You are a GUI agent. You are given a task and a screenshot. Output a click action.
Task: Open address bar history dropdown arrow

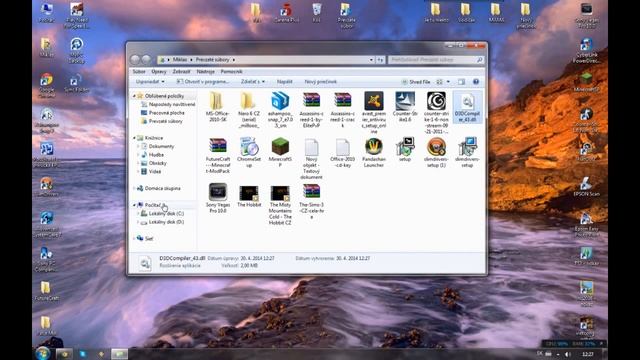coord(371,60)
